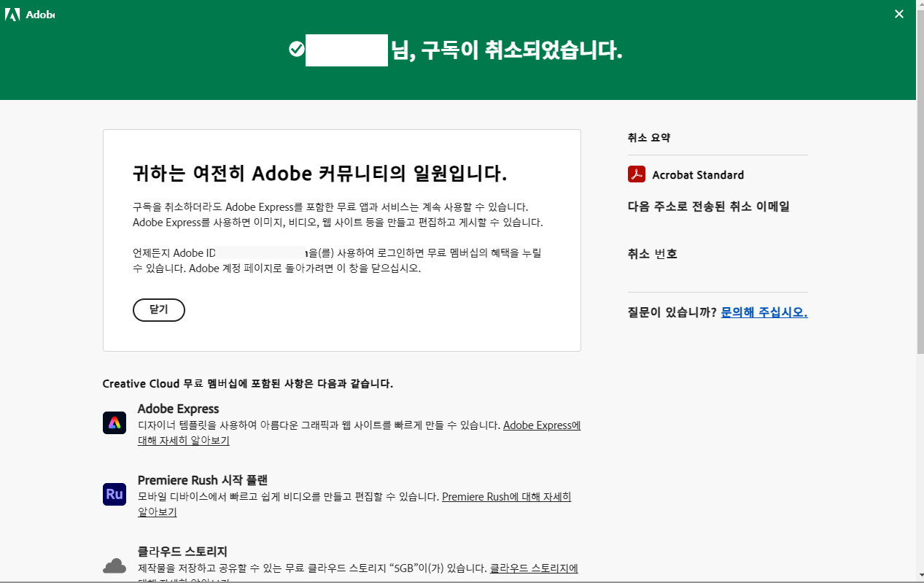Click the cloud storage icon
This screenshot has width=924, height=583.
point(114,565)
